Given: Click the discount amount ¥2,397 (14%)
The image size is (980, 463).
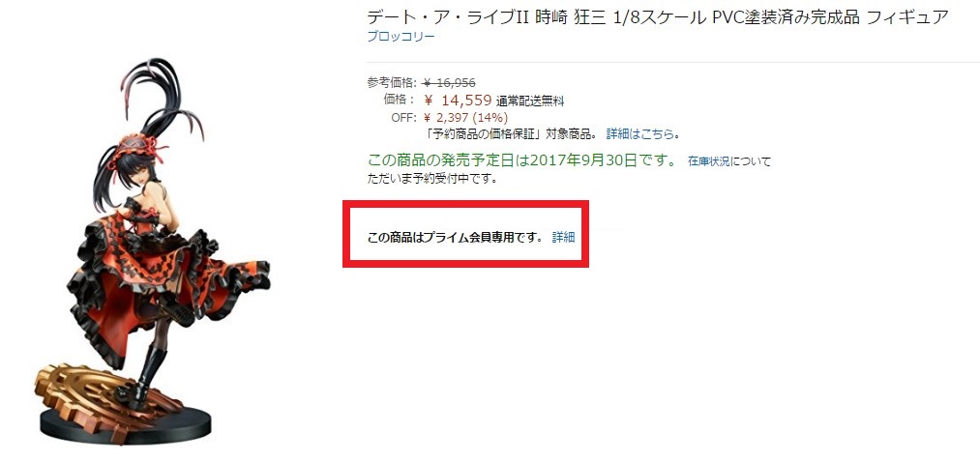Looking at the screenshot, I should (465, 118).
